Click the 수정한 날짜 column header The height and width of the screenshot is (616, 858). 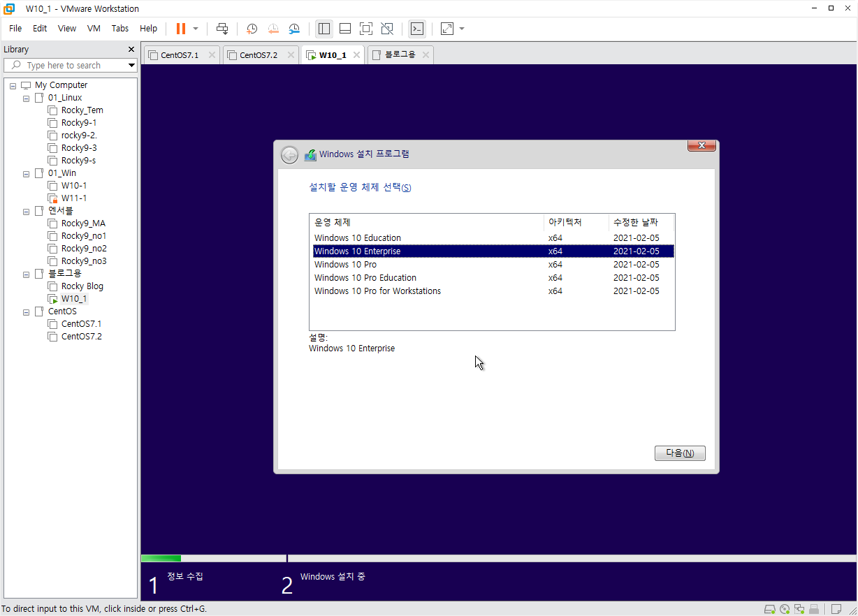pyautogui.click(x=641, y=222)
